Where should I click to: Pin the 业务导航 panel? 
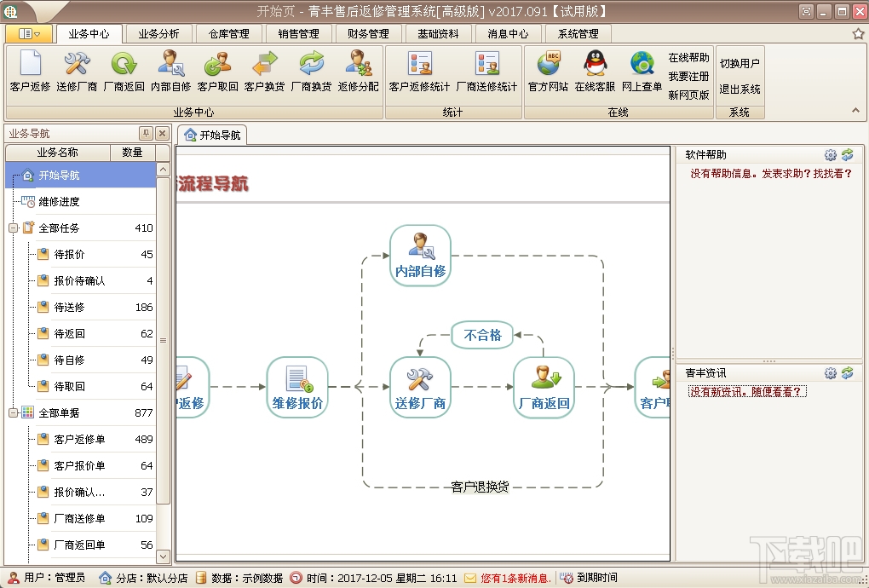(146, 133)
